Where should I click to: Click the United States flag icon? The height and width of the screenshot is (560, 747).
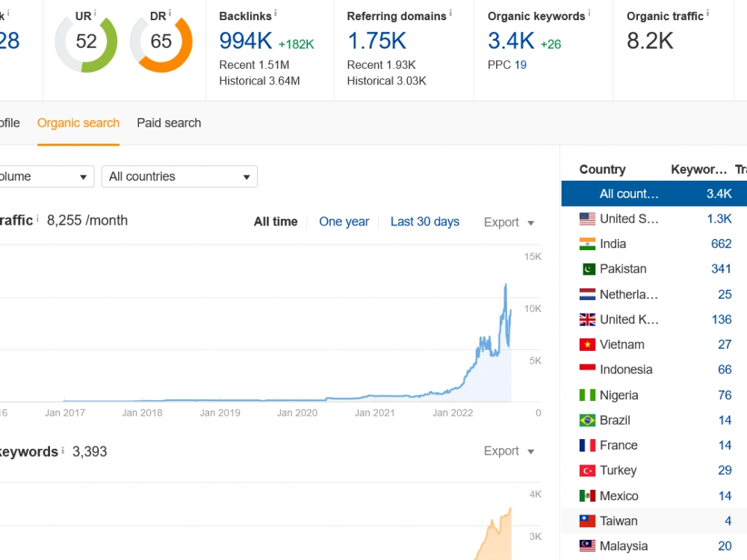click(x=587, y=219)
